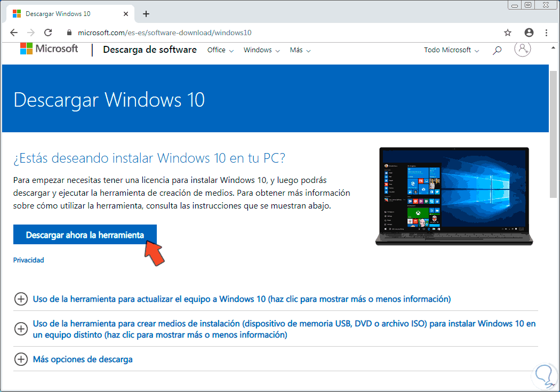Expand the Todo Microsoft menu
The height and width of the screenshot is (392, 560).
click(x=451, y=50)
